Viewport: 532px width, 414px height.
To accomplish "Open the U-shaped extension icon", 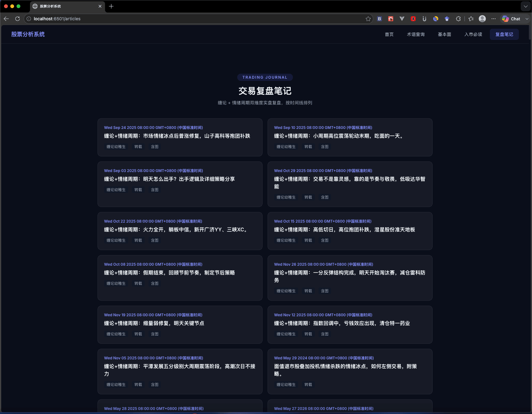I will 424,19.
